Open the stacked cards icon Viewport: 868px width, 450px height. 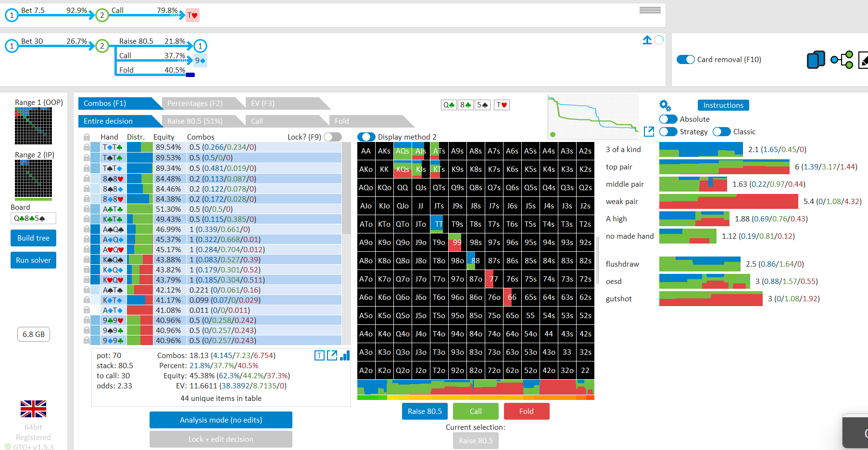point(816,60)
